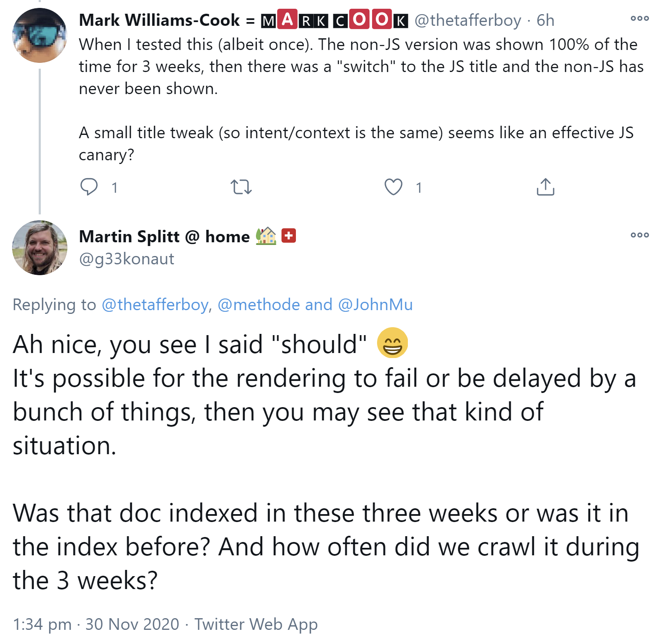Open Mark Williams-Cook's profile picture
Image resolution: width=658 pixels, height=644 pixels.
tap(40, 35)
